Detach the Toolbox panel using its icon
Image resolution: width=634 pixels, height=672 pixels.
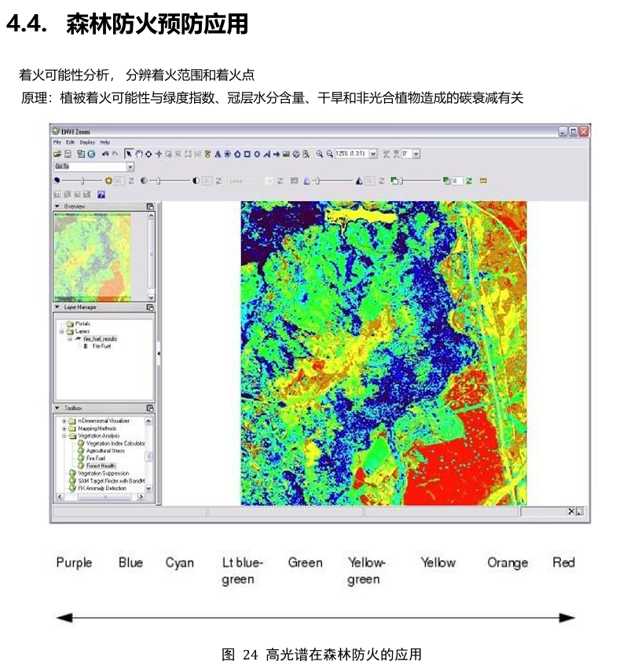tap(150, 408)
